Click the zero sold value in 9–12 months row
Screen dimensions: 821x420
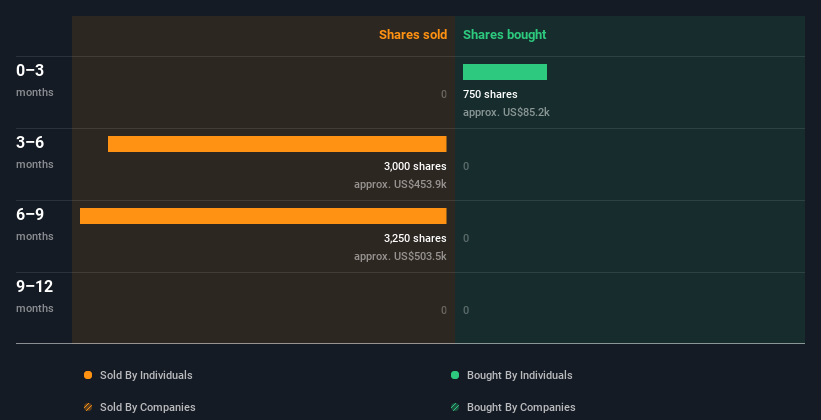coord(444,310)
